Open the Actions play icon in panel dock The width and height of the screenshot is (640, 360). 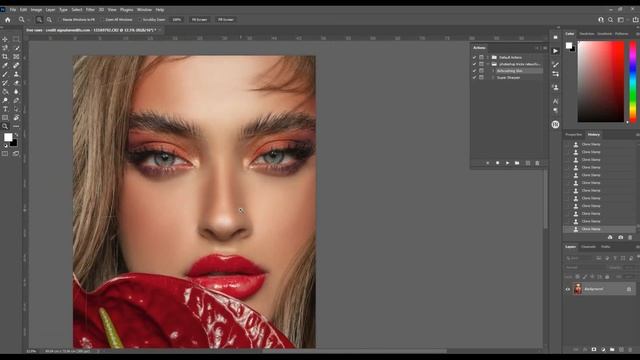(x=556, y=51)
